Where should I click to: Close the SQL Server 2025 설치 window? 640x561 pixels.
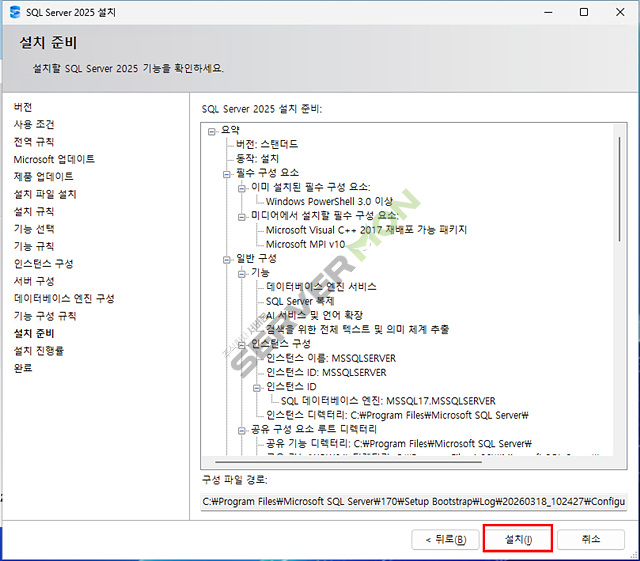pos(620,12)
